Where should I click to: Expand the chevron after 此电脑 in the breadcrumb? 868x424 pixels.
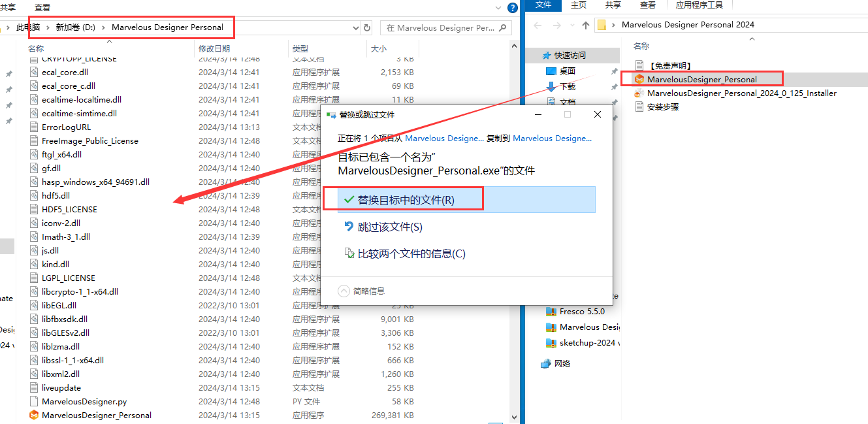coord(48,27)
